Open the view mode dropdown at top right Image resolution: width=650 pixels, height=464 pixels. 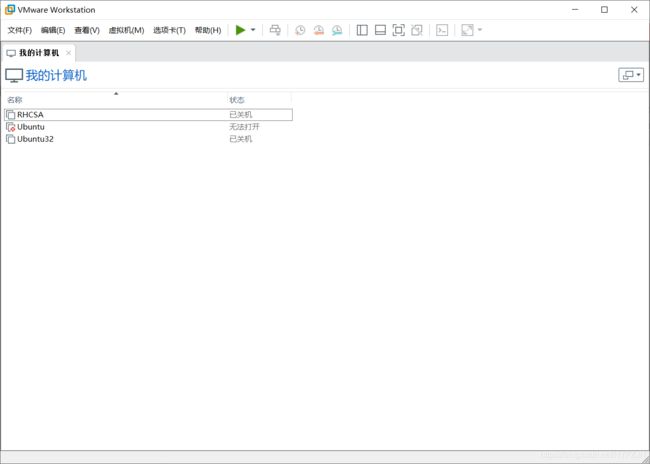(631, 75)
